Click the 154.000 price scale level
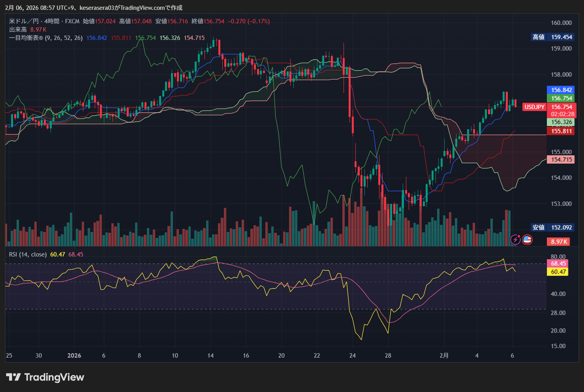Viewport: 584px width, 392px height. 561,178
